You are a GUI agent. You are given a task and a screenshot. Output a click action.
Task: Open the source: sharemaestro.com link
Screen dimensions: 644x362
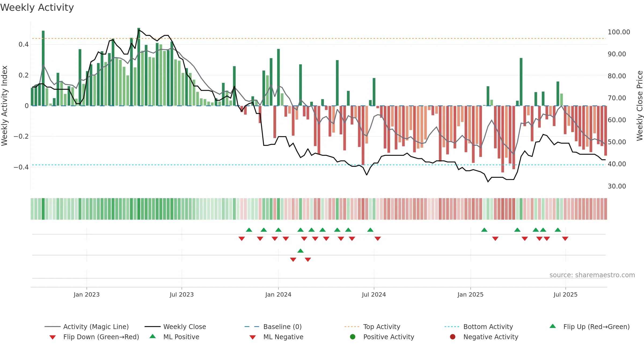click(x=592, y=275)
